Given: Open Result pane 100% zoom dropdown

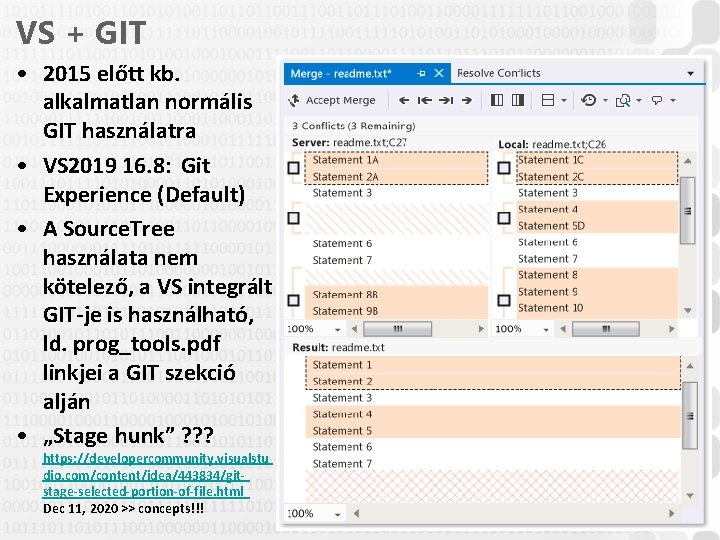Looking at the screenshot, I should pos(338,515).
